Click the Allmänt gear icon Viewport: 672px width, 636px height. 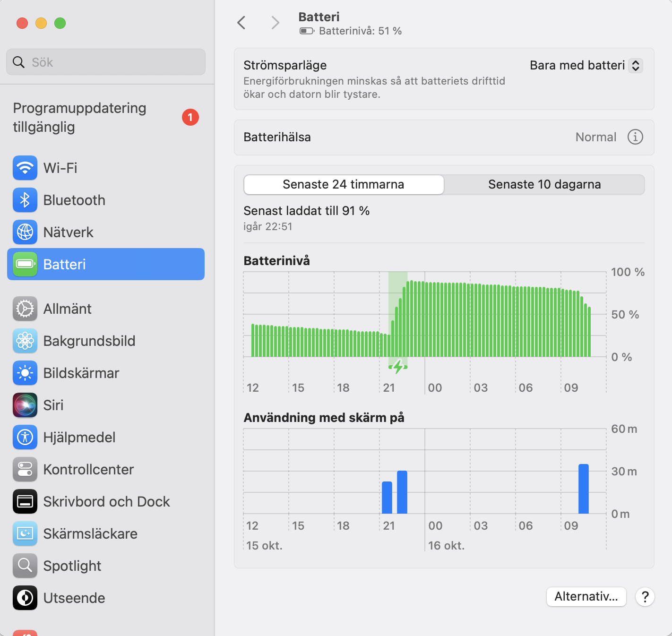(x=25, y=309)
